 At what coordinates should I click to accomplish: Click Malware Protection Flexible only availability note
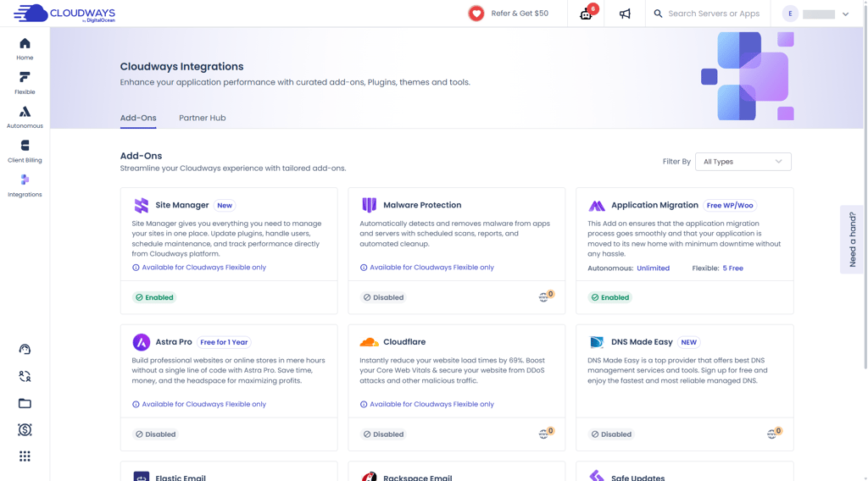[x=427, y=268]
